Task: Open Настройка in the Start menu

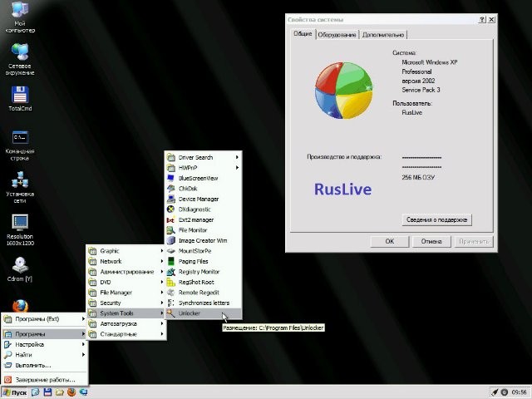Action: coord(44,345)
